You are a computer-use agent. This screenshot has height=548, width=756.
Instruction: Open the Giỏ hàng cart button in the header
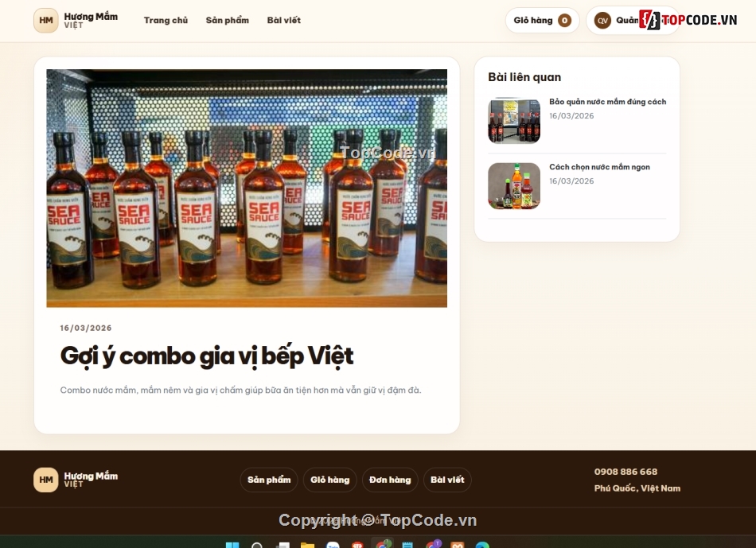[542, 20]
